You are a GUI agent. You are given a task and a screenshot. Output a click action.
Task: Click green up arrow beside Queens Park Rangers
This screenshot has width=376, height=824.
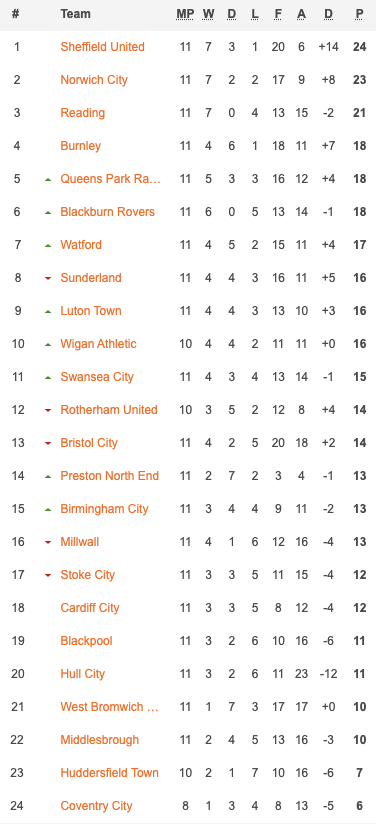tap(48, 179)
